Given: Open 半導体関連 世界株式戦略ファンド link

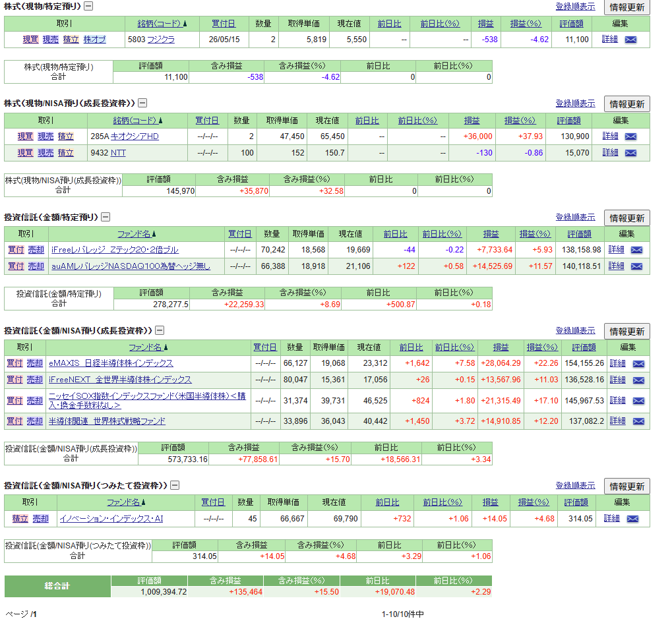Looking at the screenshot, I should tap(107, 421).
